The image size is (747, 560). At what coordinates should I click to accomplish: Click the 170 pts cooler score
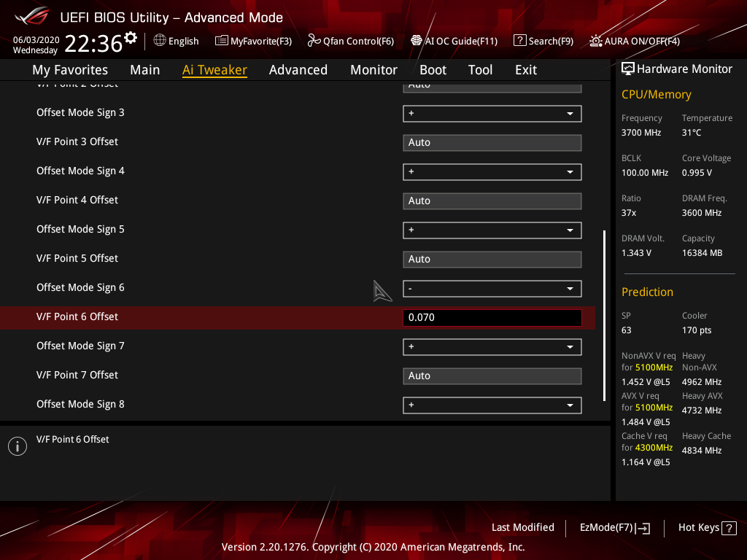pos(697,330)
